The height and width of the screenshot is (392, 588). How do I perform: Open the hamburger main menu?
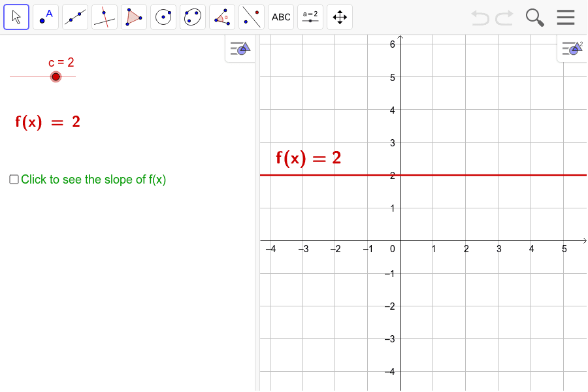tap(566, 17)
